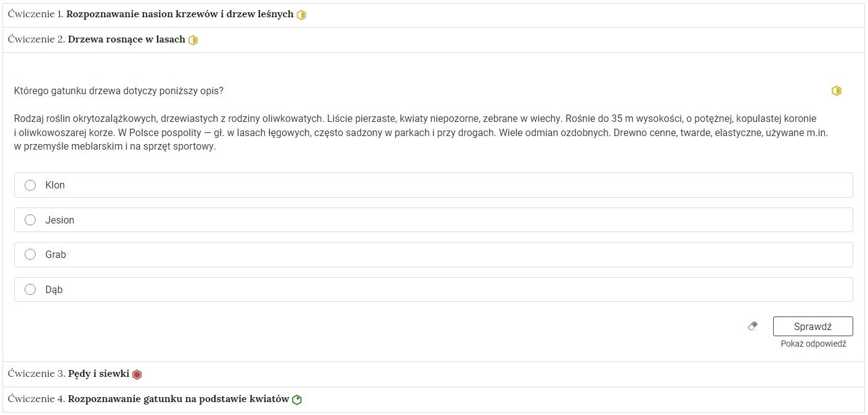Select the Grab radio button
The height and width of the screenshot is (415, 868).
coord(30,254)
